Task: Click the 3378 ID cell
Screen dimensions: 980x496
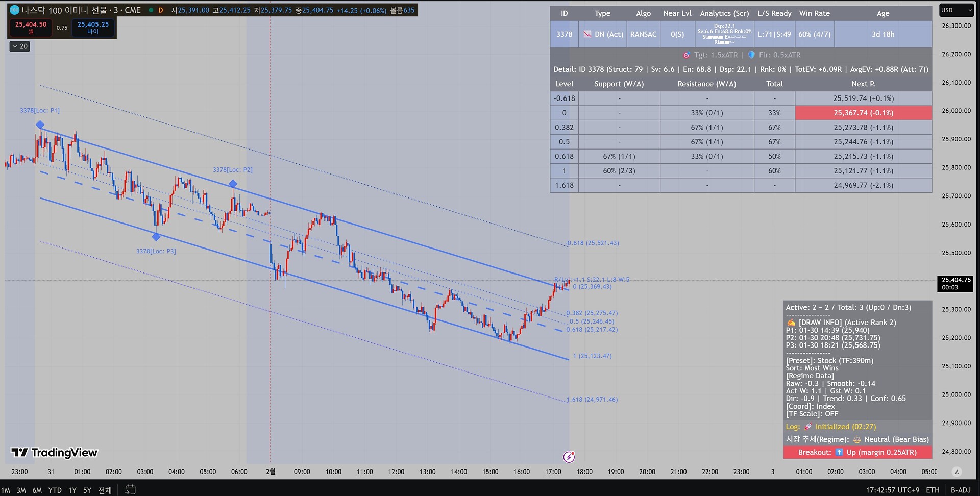Action: pos(564,34)
